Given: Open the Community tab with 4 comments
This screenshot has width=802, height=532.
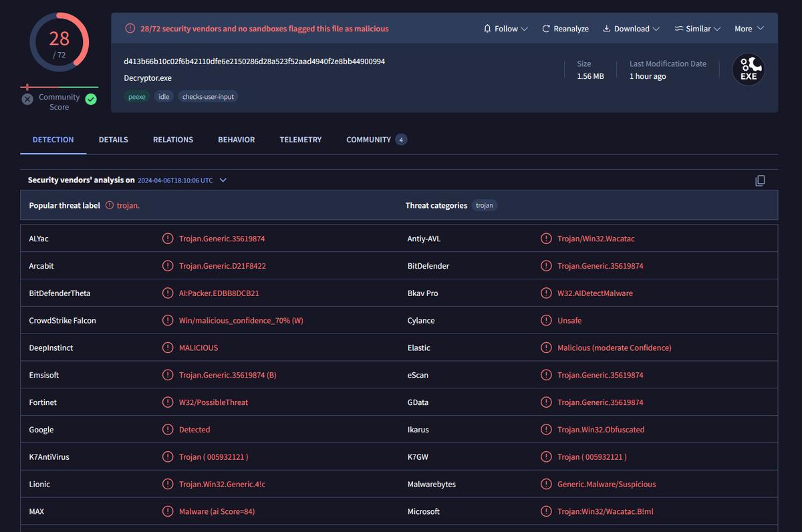Looking at the screenshot, I should (x=376, y=140).
